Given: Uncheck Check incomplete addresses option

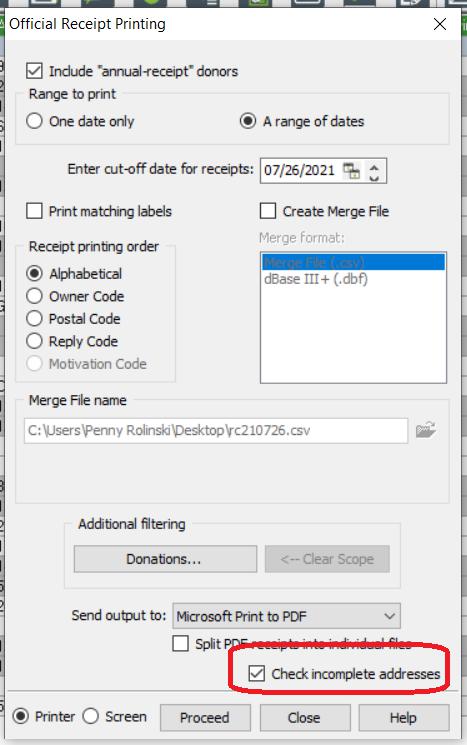Looking at the screenshot, I should coord(257,673).
